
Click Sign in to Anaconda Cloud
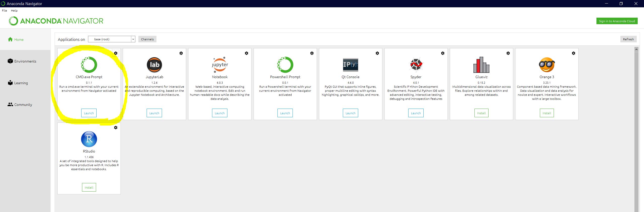(x=617, y=21)
